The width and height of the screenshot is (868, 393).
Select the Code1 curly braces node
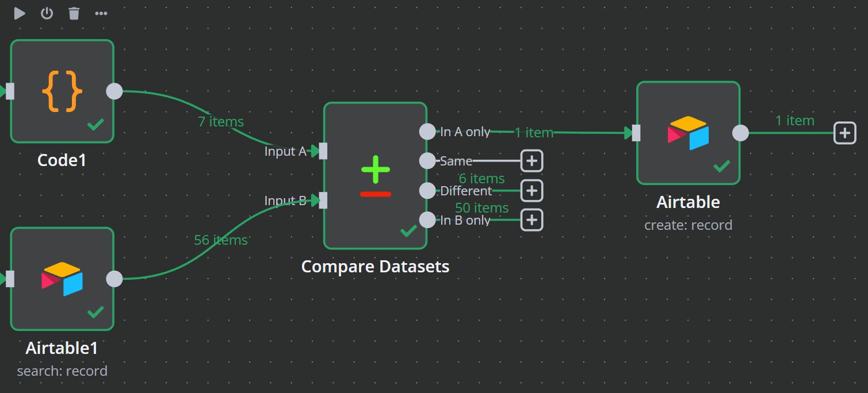click(62, 91)
